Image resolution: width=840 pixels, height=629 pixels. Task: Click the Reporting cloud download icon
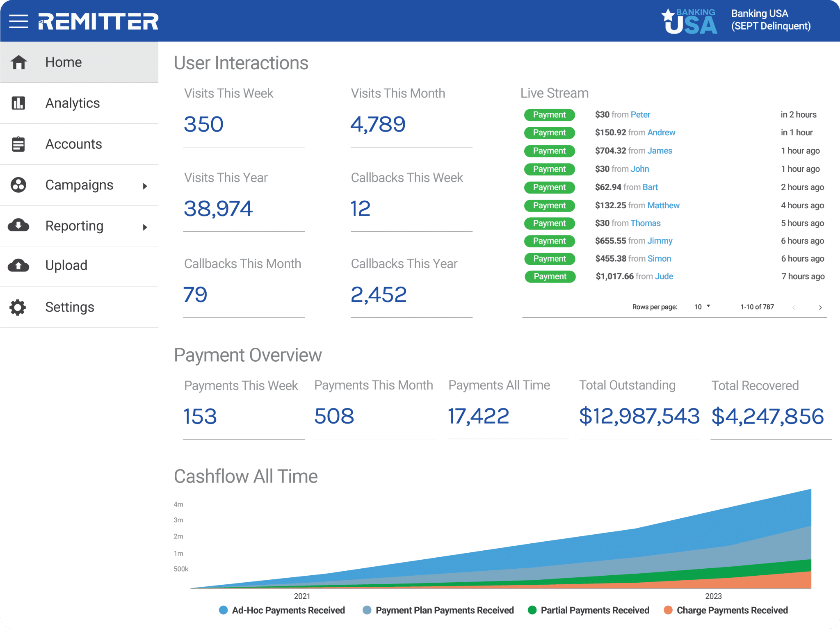(x=18, y=226)
